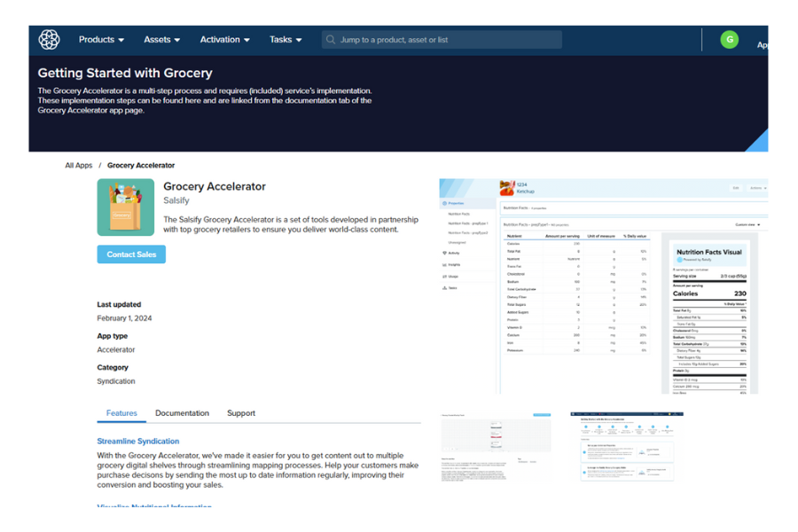Screen dimensions: 798x532
Task: Open the Nutrition Facts screenshot preview
Action: pos(603,286)
